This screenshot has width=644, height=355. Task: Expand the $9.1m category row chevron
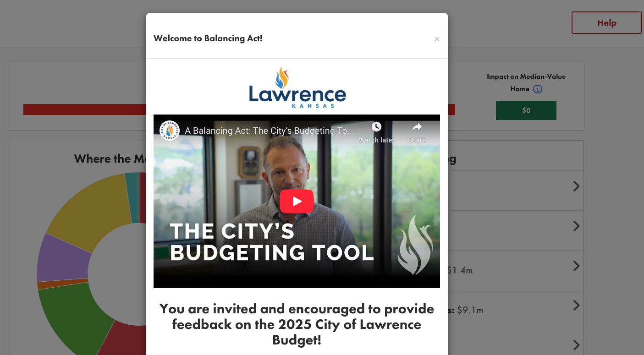coord(576,306)
